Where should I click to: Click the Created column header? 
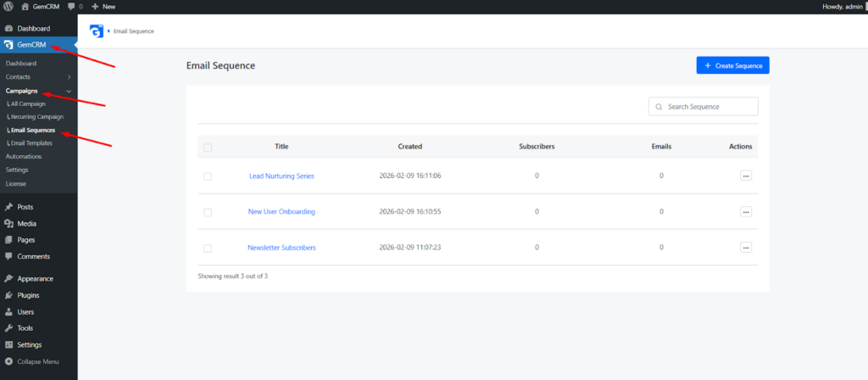pyautogui.click(x=410, y=147)
